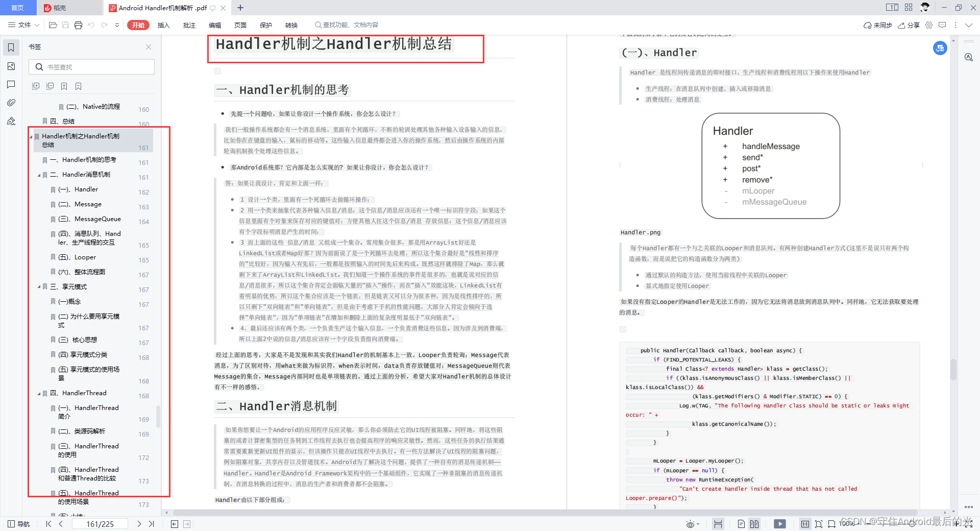The height and width of the screenshot is (531, 980).
Task: Click the save icon in quick toolbar
Action: [65, 25]
